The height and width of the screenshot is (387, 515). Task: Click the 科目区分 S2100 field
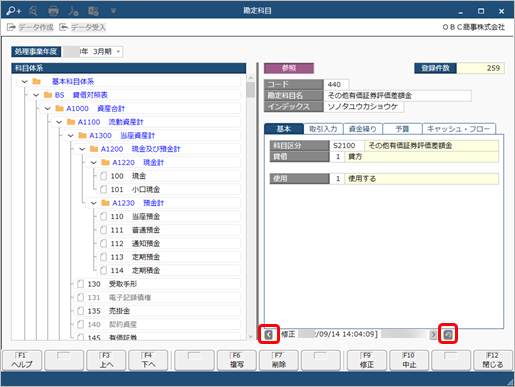347,146
